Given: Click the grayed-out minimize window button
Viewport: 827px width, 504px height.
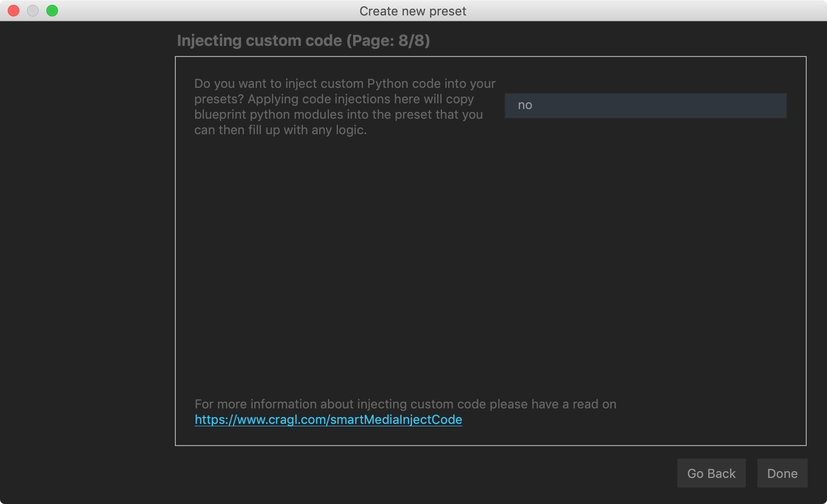Looking at the screenshot, I should tap(33, 11).
